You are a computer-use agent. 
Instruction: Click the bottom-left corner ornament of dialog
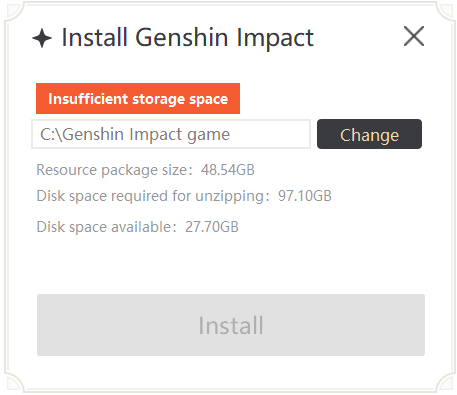click(x=14, y=382)
